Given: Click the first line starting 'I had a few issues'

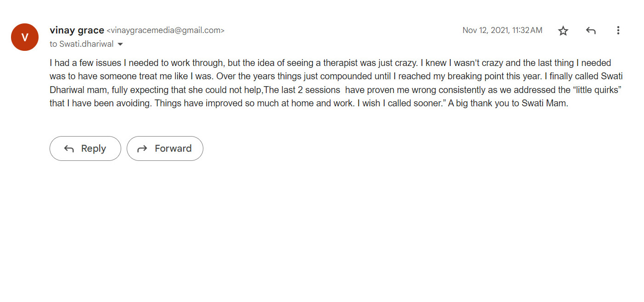Looking at the screenshot, I should (x=330, y=63).
